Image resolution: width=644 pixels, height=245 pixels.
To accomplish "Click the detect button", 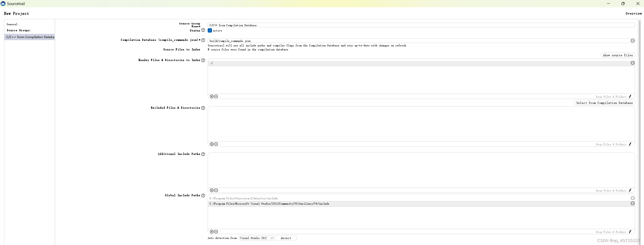I will tap(286, 238).
